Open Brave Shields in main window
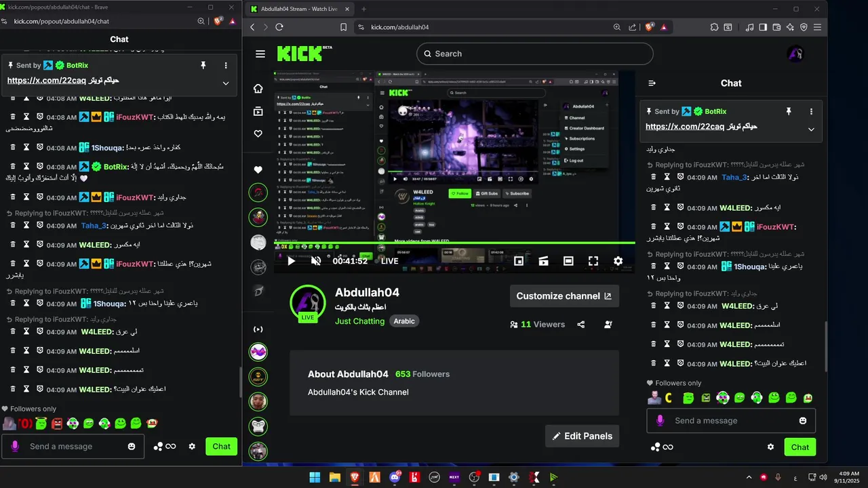868x488 pixels. coord(649,27)
